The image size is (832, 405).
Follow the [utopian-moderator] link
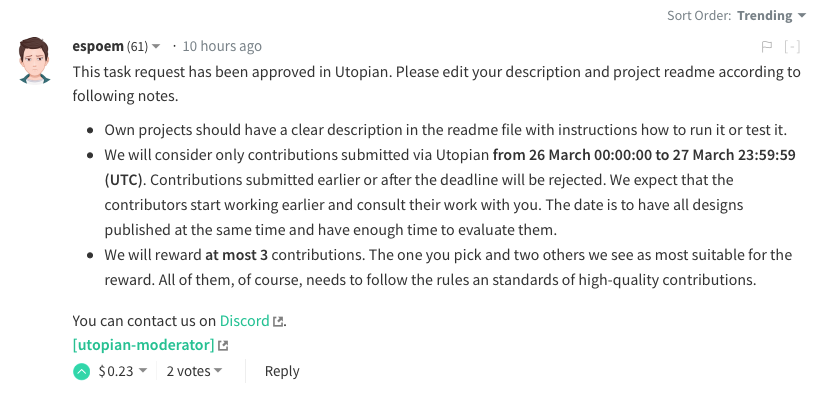(143, 345)
